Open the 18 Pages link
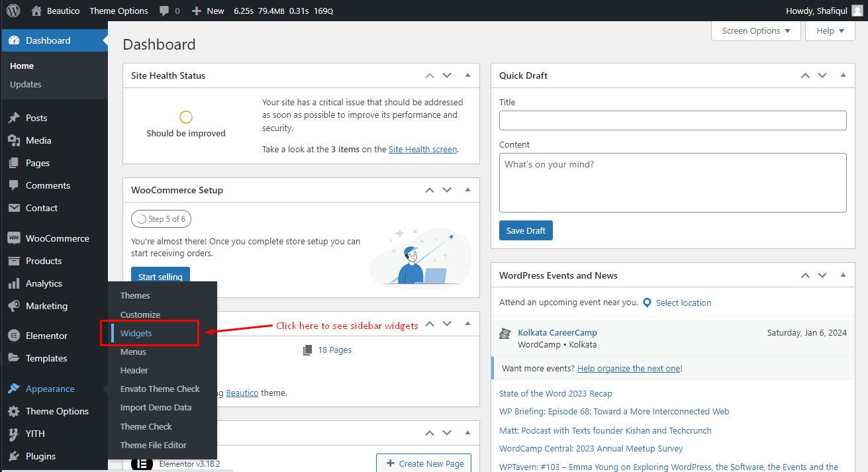Viewport: 868px width, 472px height. (x=335, y=350)
